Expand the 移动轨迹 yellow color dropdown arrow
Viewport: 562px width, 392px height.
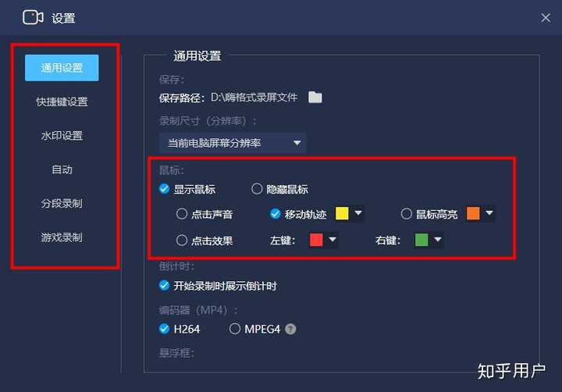[x=358, y=213]
